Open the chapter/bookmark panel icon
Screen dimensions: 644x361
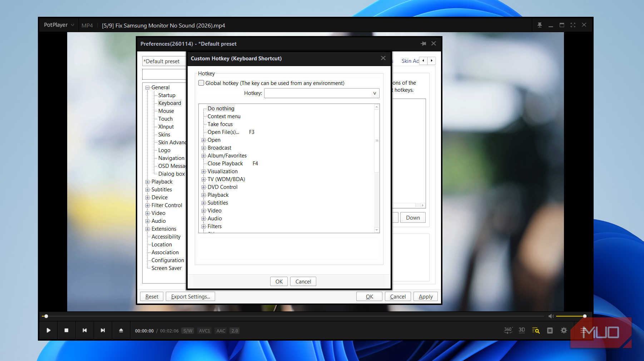pos(550,331)
